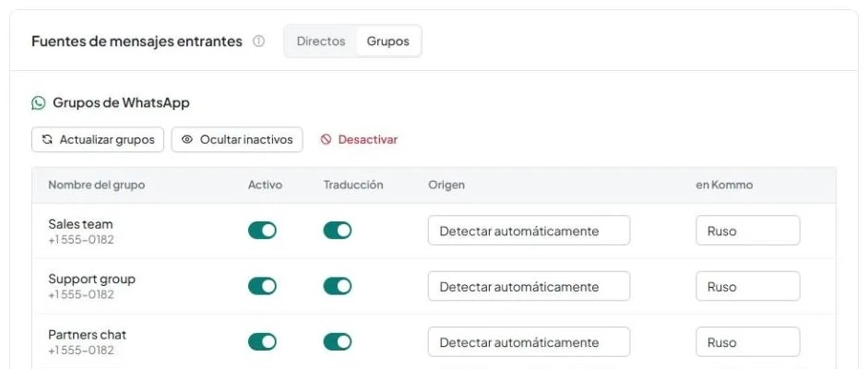Image resolution: width=868 pixels, height=369 pixels.
Task: Click the Actualizar grupos button
Action: click(x=98, y=139)
